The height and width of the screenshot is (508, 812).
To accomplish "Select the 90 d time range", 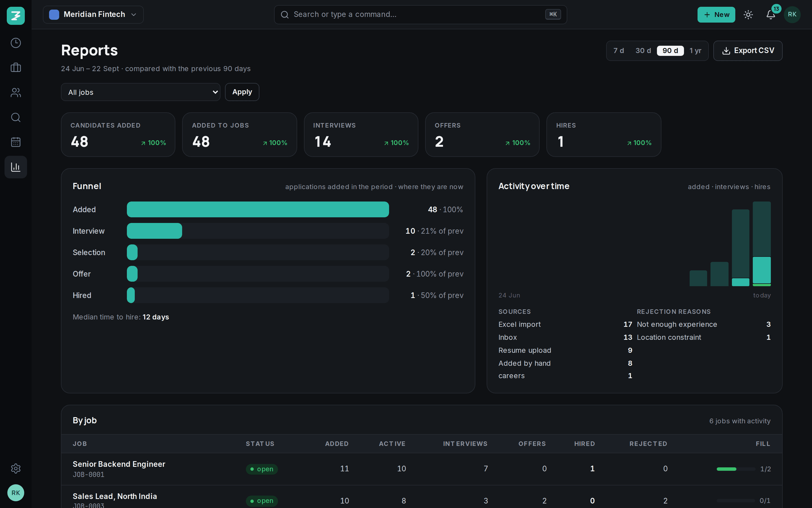I will pos(670,51).
